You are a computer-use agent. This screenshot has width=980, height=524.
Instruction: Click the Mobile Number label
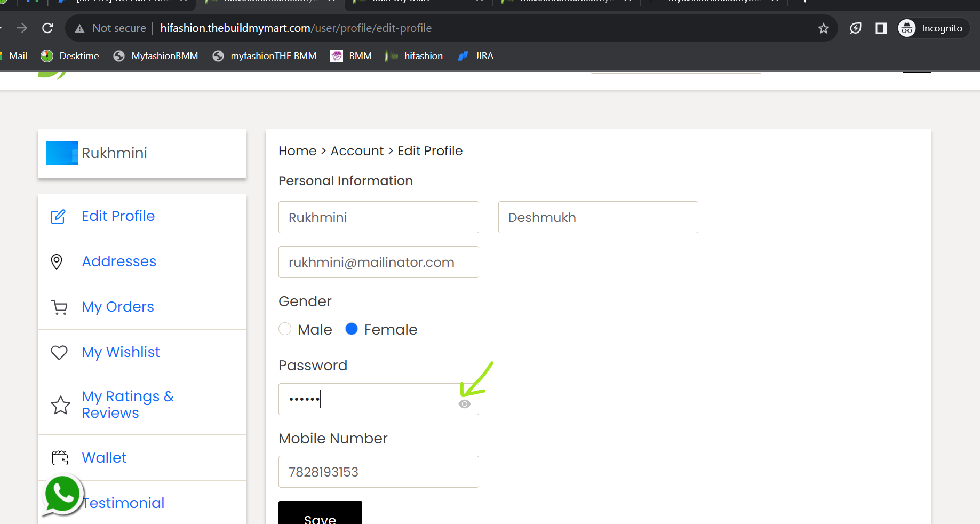pyautogui.click(x=333, y=439)
